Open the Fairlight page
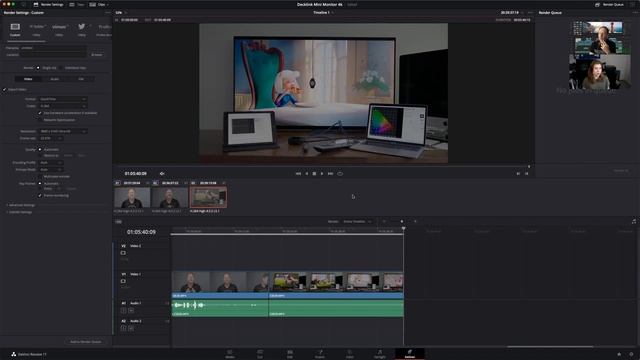This screenshot has width=640, height=360. tap(380, 353)
